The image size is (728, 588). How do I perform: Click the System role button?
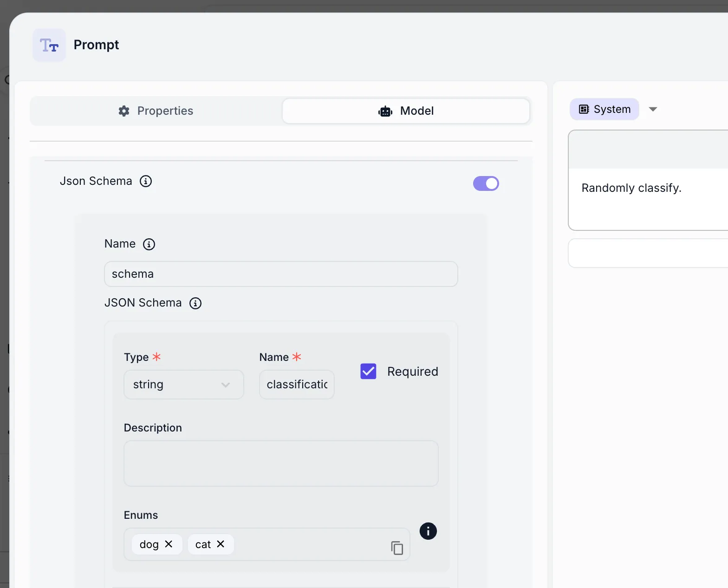click(604, 109)
